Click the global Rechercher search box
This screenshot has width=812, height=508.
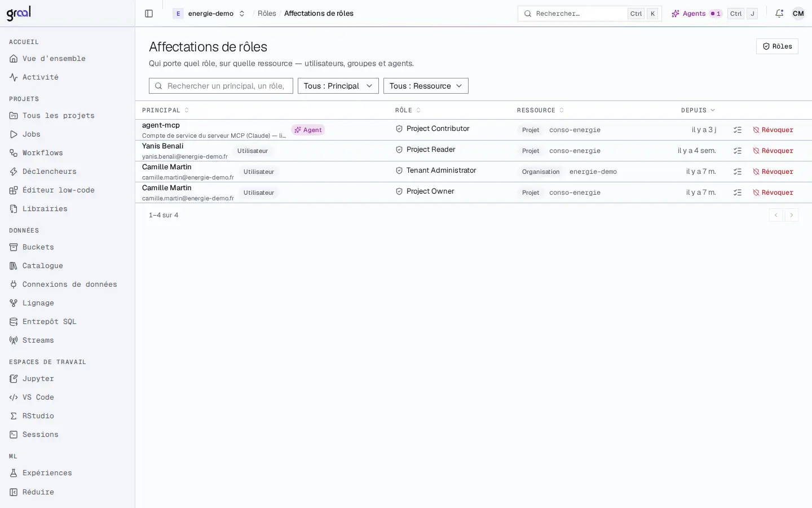(589, 14)
